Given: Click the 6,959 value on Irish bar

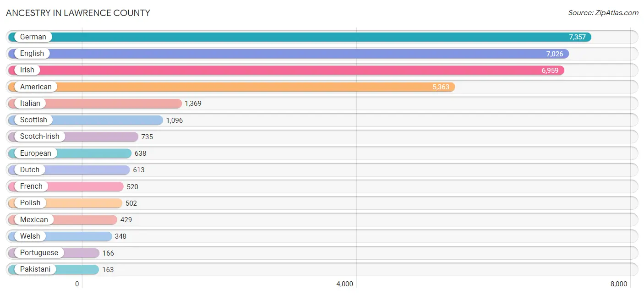Looking at the screenshot, I should [x=550, y=71].
